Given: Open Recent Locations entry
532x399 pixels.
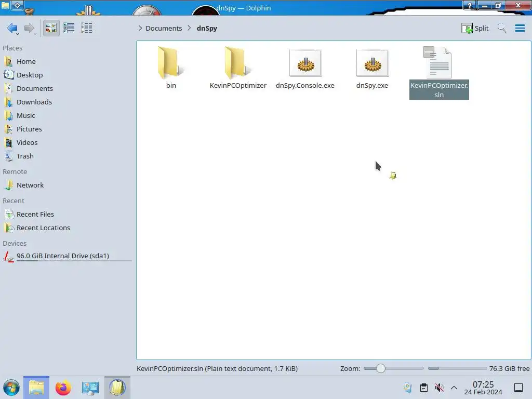Looking at the screenshot, I should point(43,228).
